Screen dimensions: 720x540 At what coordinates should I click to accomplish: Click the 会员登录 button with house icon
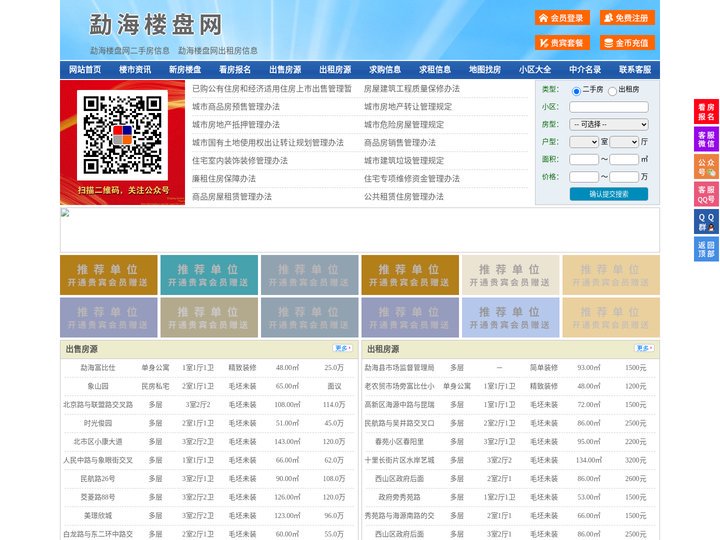(562, 18)
